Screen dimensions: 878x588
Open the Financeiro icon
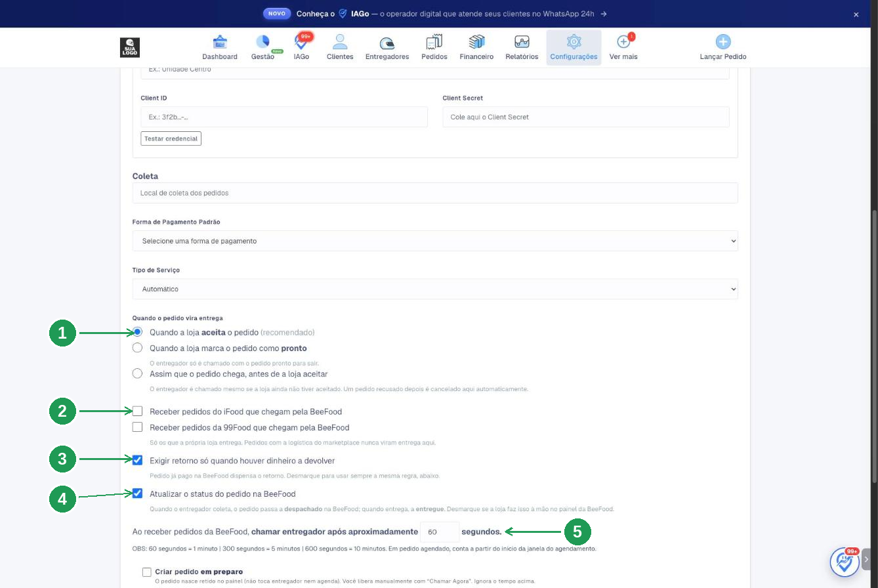(x=476, y=41)
